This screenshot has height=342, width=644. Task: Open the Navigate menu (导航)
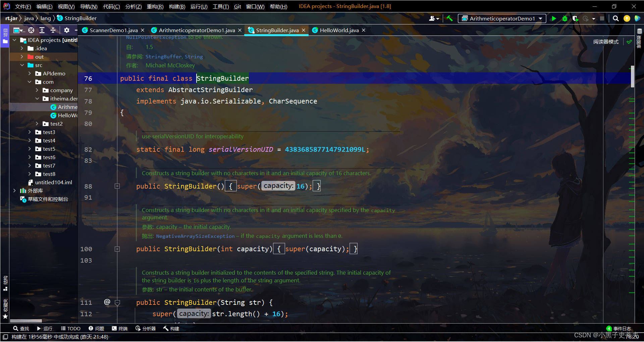click(x=89, y=6)
